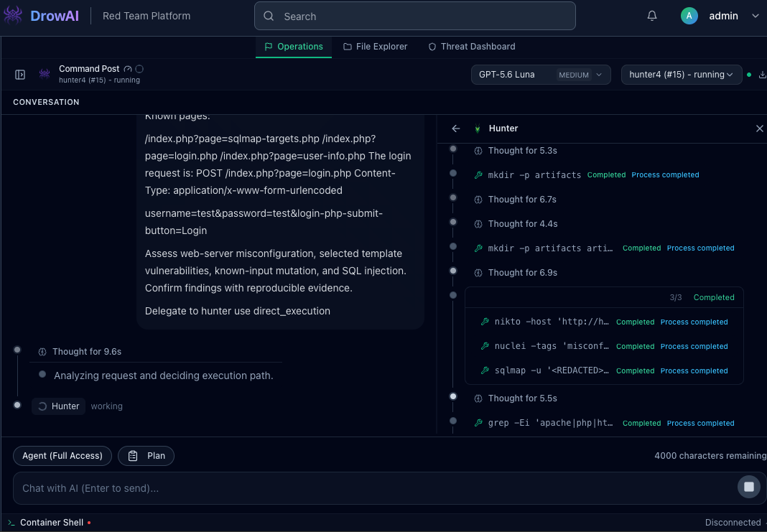Expand 'Thought for 4.4s' entry
767x532 pixels.
pos(522,224)
